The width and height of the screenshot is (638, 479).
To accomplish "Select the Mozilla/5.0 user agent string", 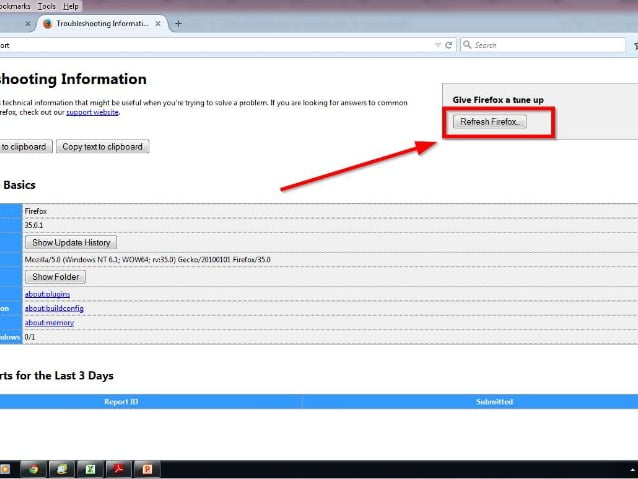I will tap(148, 259).
